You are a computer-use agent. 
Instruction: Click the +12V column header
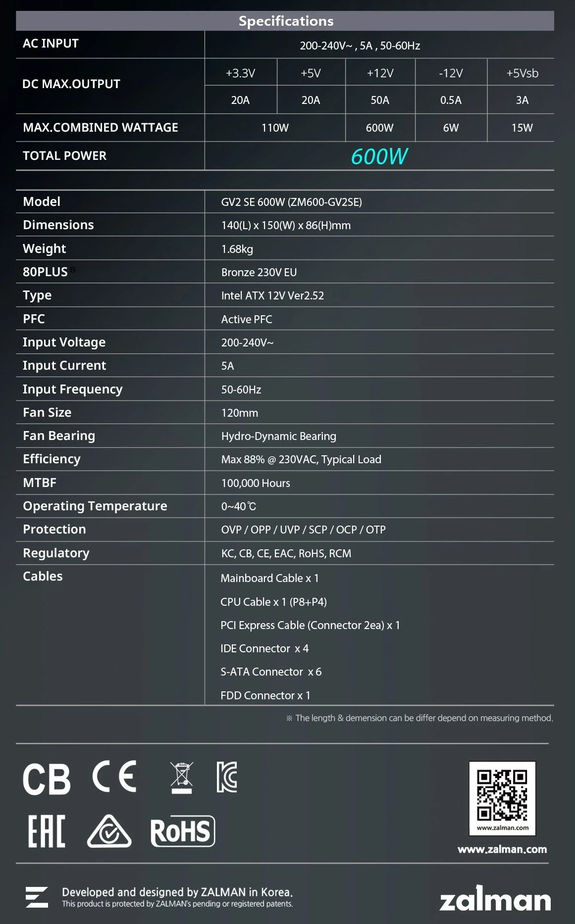pos(380,73)
